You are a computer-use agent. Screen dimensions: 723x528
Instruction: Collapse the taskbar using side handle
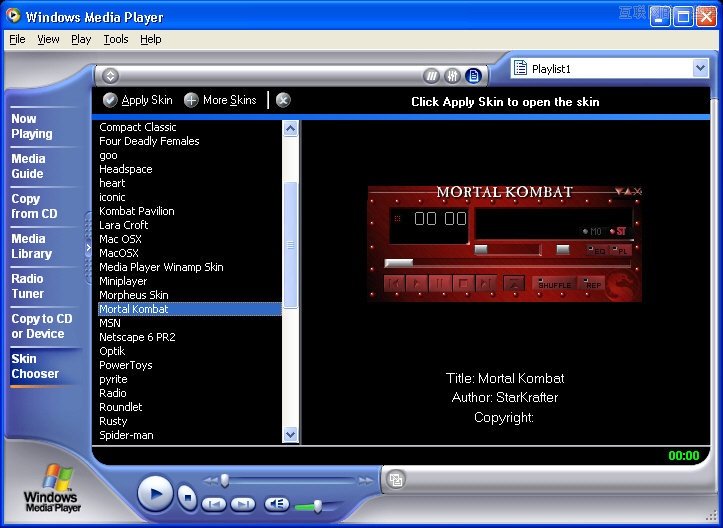point(89,248)
